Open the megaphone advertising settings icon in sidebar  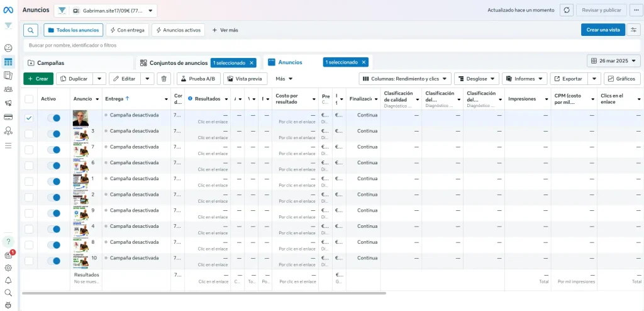point(8,103)
